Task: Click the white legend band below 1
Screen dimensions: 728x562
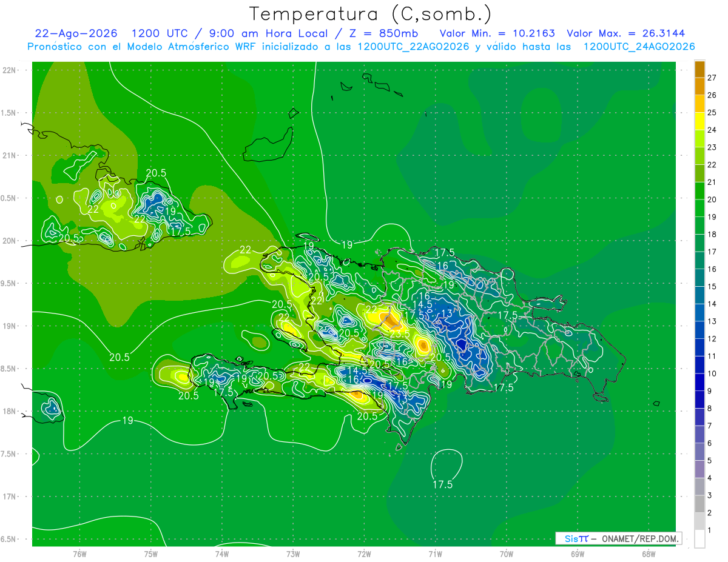Action: tap(699, 539)
